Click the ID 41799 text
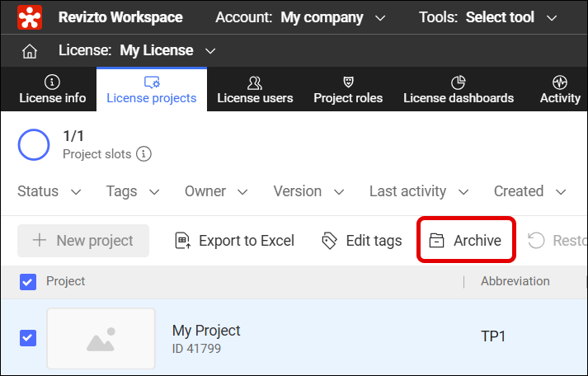This screenshot has height=376, width=588. pos(196,349)
